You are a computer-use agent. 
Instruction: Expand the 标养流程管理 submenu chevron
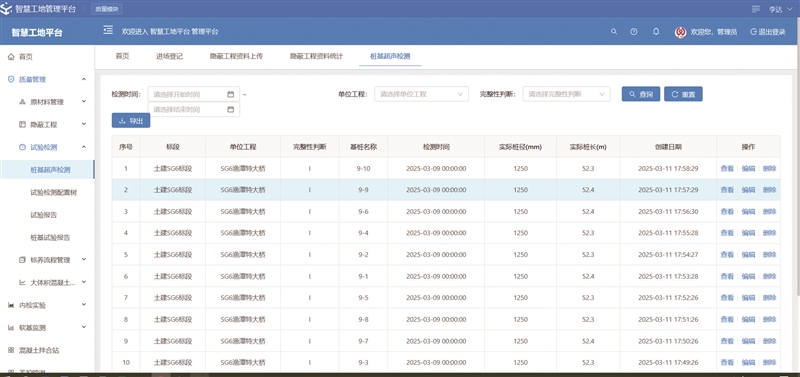tap(84, 260)
